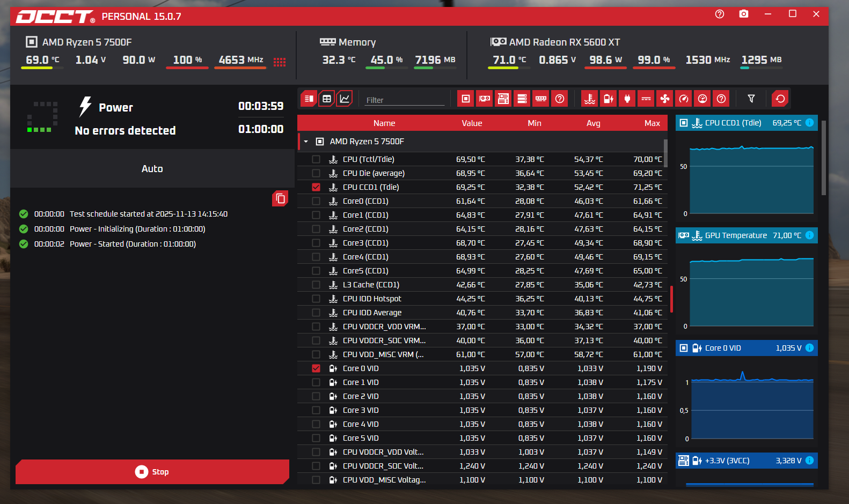Filter sensors by unknown component type
Screen dimensions: 849x504
[560, 99]
